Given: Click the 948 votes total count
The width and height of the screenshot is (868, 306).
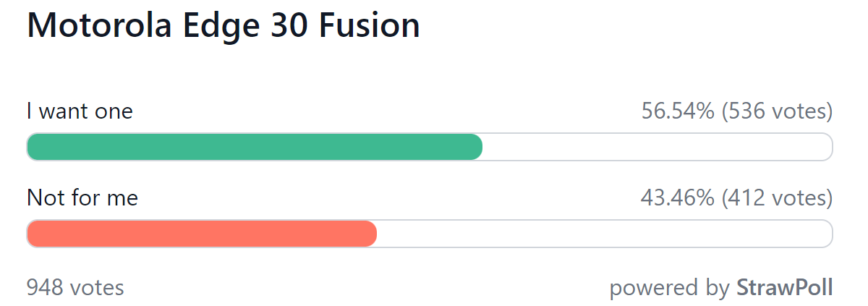Looking at the screenshot, I should pos(75,288).
